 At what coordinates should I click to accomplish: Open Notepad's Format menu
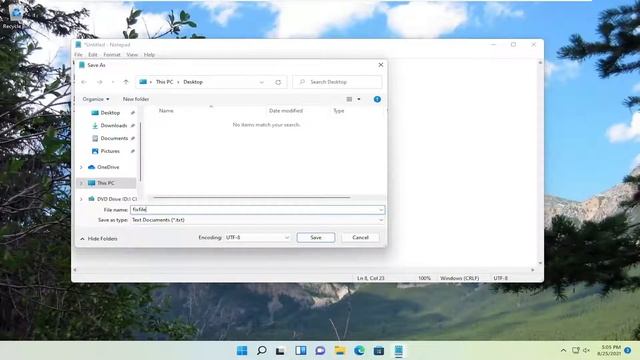(x=112, y=55)
